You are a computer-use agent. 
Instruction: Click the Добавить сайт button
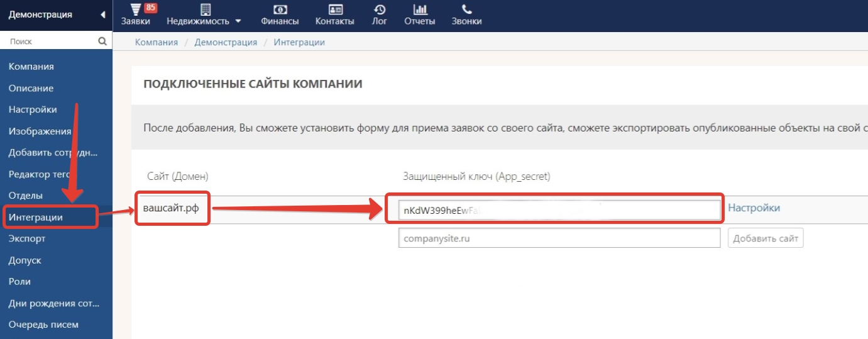point(766,238)
